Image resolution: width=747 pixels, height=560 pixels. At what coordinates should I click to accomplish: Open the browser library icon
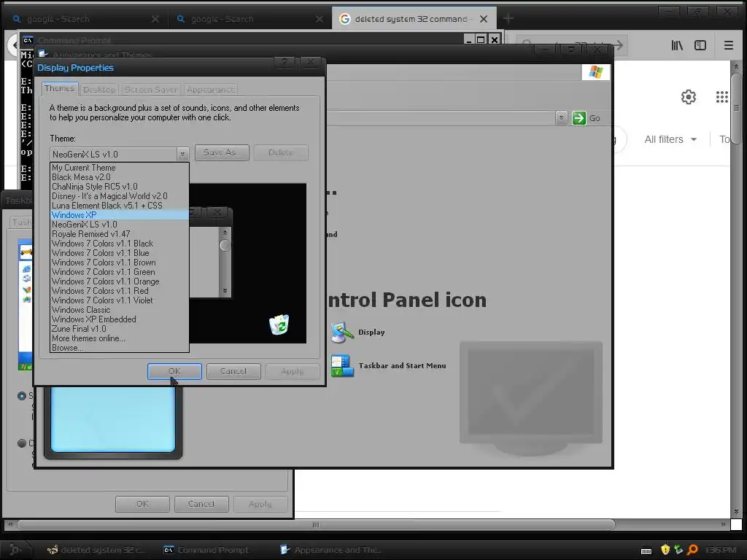coord(677,45)
